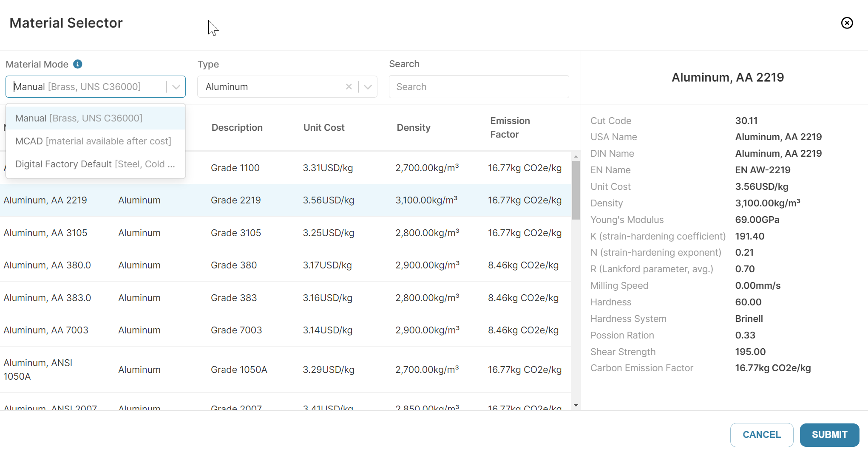Clear the Aluminum type filter
The image size is (868, 454).
(349, 87)
